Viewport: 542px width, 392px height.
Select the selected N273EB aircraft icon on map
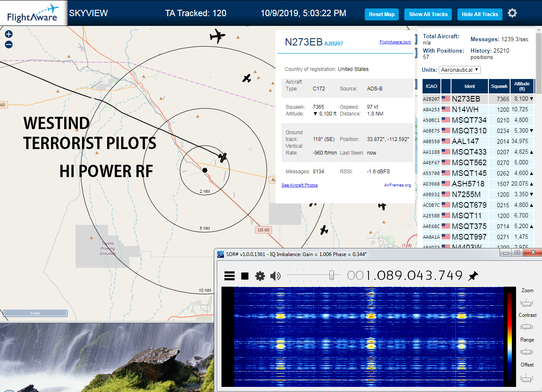tap(222, 157)
